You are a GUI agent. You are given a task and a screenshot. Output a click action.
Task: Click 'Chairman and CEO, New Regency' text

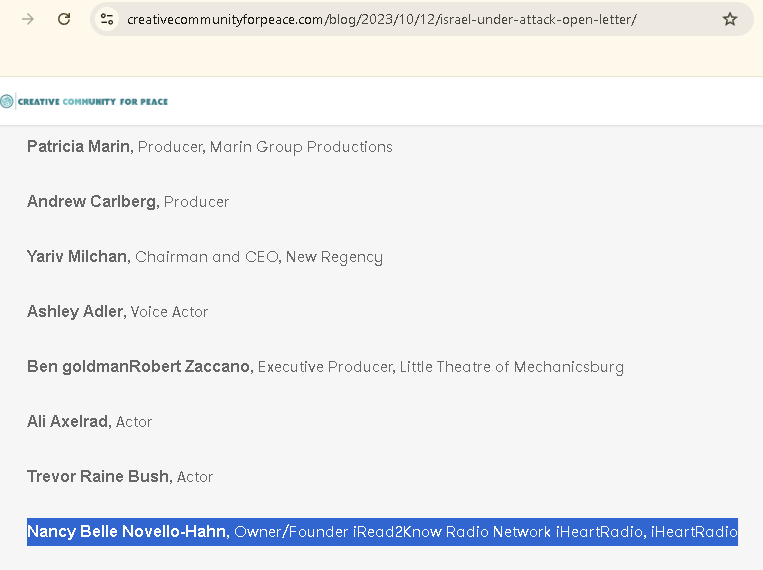point(259,257)
